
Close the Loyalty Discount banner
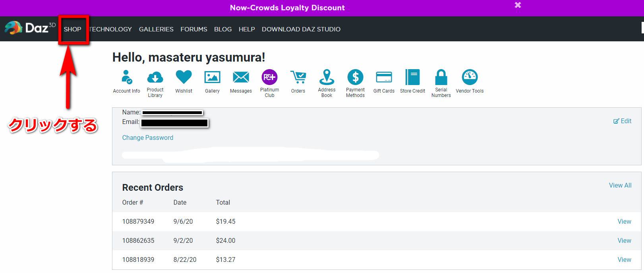518,5
